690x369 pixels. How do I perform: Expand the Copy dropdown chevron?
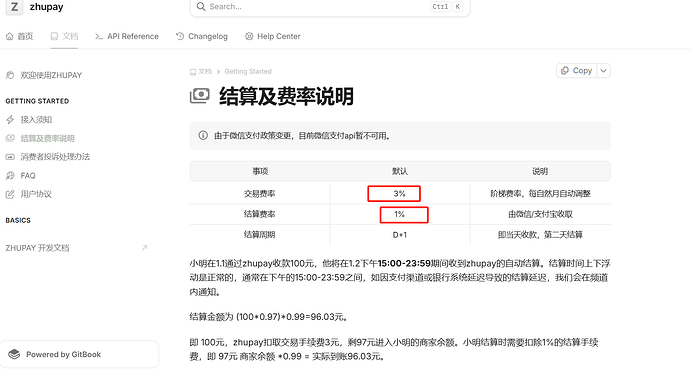tap(604, 71)
